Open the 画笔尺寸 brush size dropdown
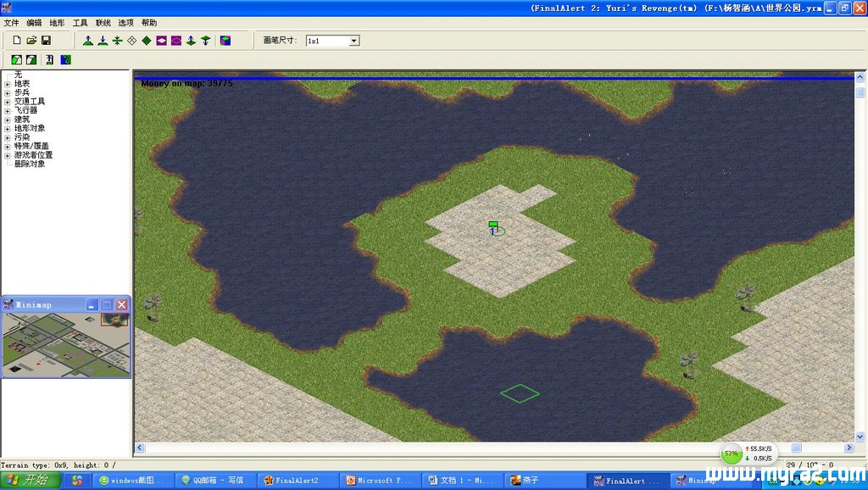Image resolution: width=868 pixels, height=490 pixels. pyautogui.click(x=354, y=41)
